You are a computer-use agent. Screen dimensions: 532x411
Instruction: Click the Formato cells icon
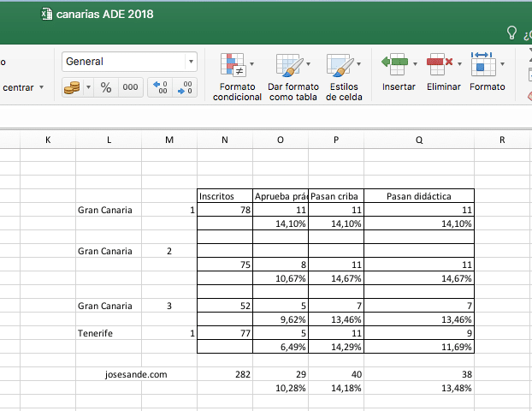483,63
